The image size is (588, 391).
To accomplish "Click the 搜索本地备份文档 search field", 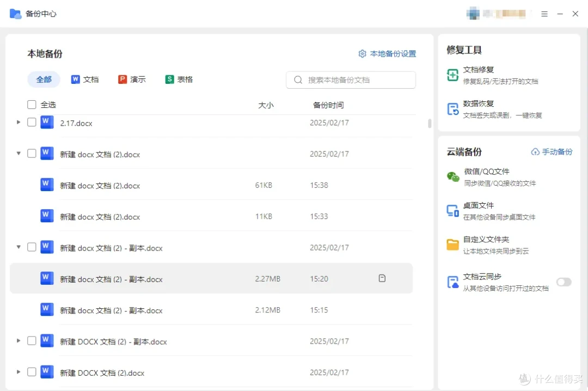I will click(351, 80).
